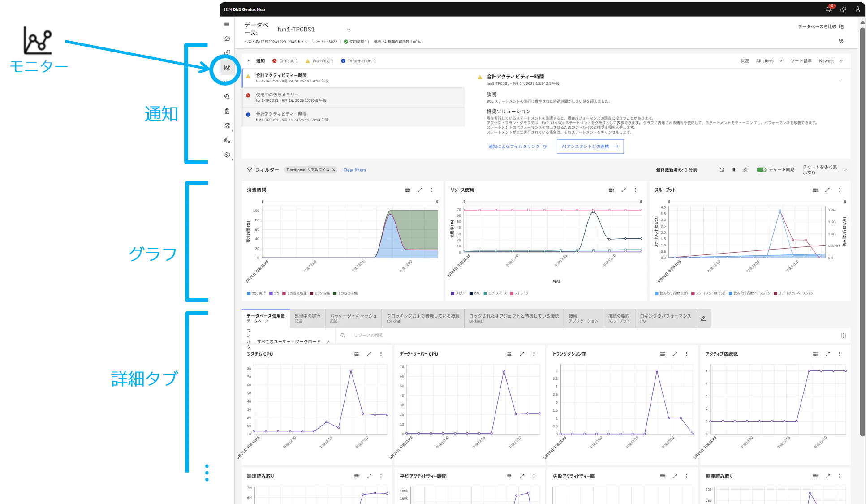866x504 pixels.
Task: Switch to パッケージ・キャッシュ tab
Action: click(x=353, y=319)
